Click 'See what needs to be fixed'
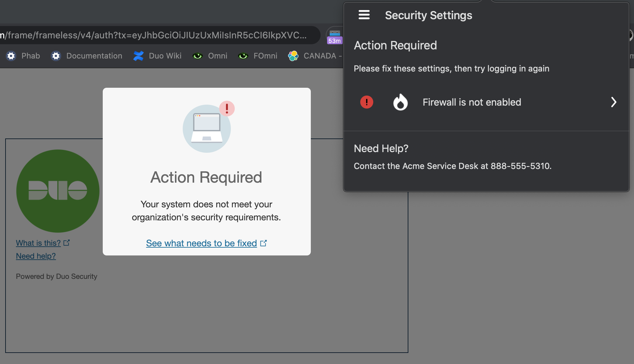This screenshot has height=364, width=634. point(201,243)
